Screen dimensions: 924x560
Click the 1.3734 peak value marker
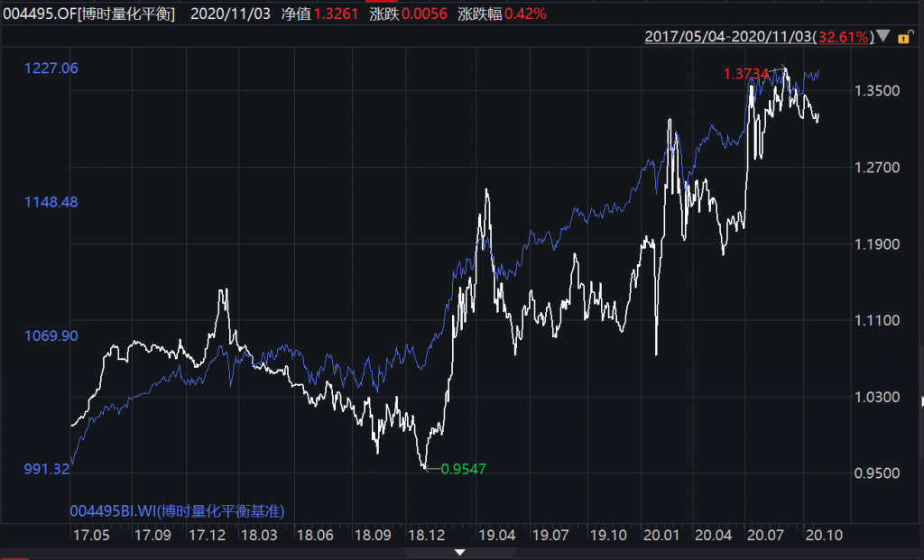tap(745, 74)
